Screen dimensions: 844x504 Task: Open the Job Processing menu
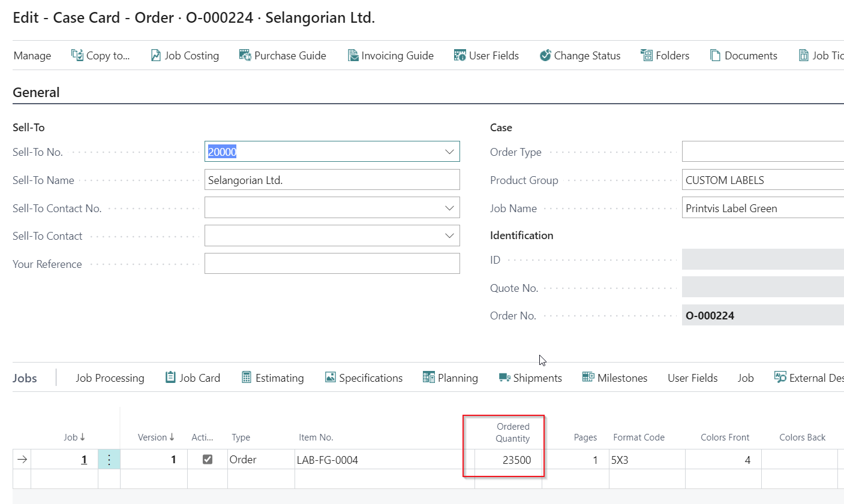pyautogui.click(x=110, y=378)
